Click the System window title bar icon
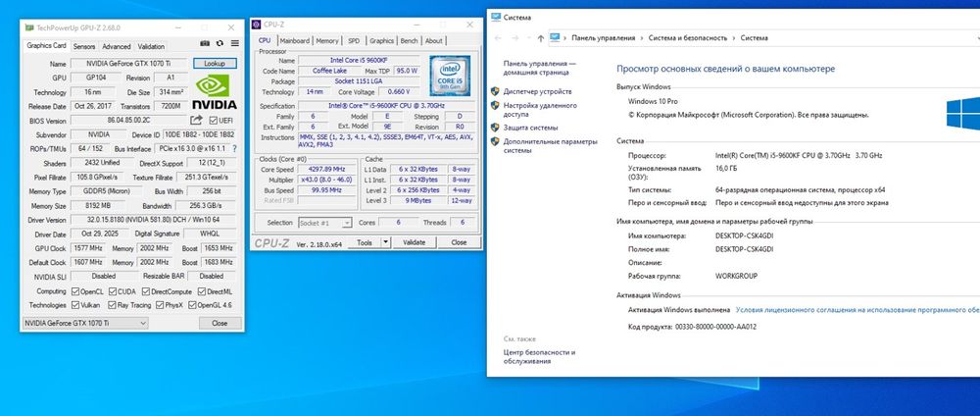 click(x=496, y=18)
